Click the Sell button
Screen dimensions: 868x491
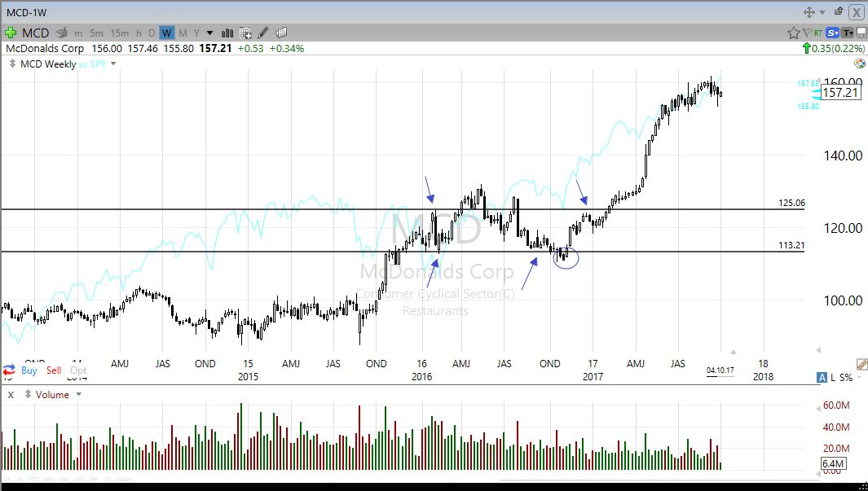pos(53,370)
